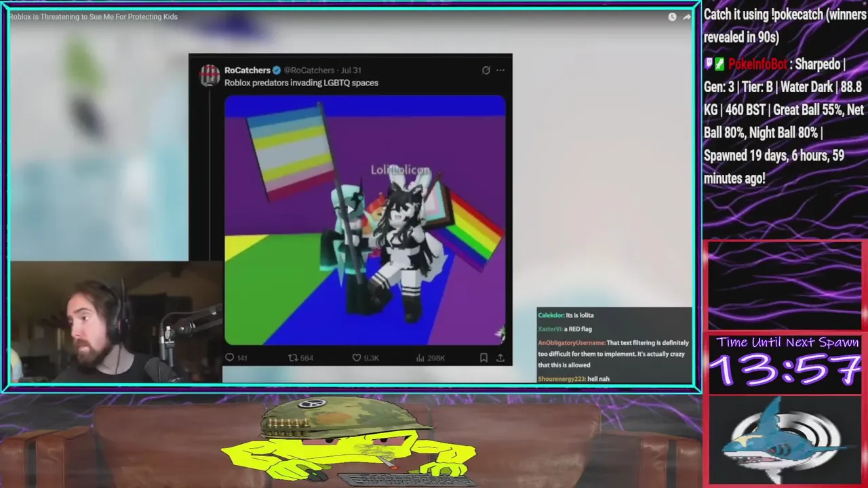
Task: Click Calekdor's chat message
Action: point(566,315)
